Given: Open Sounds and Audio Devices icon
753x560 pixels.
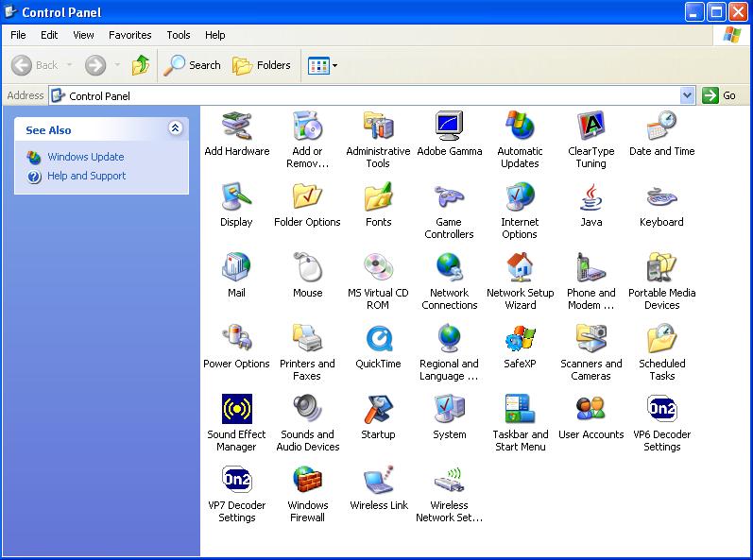Looking at the screenshot, I should point(307,409).
